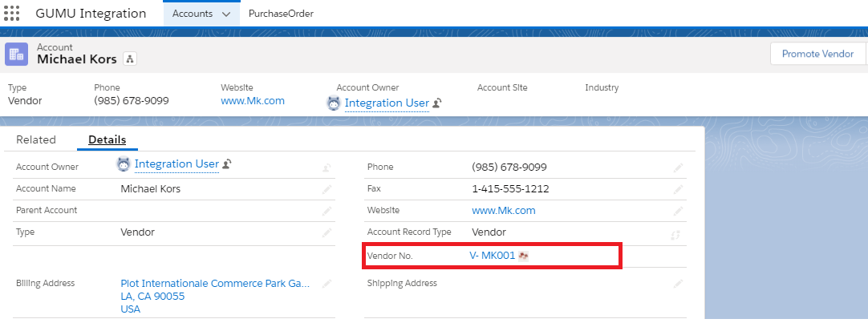Image resolution: width=868 pixels, height=323 pixels.
Task: Edit Fax pencil icon
Action: [678, 189]
